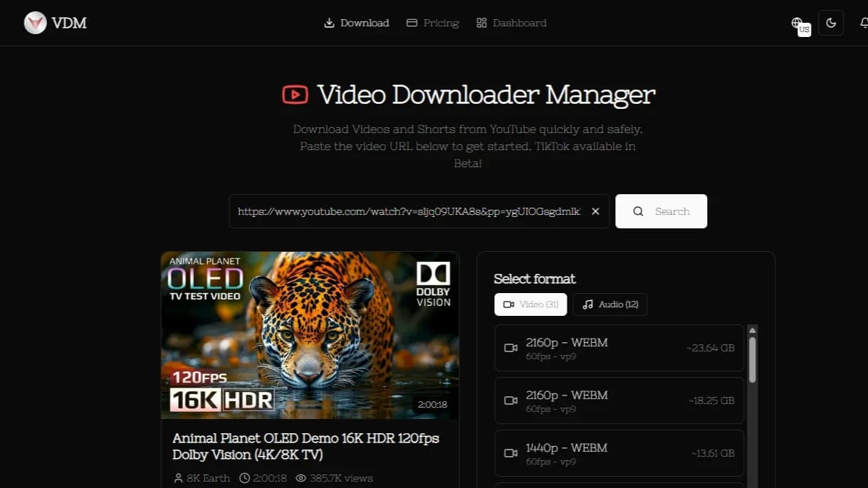Select the Video (31) format toggle
The image size is (868, 488).
[530, 304]
